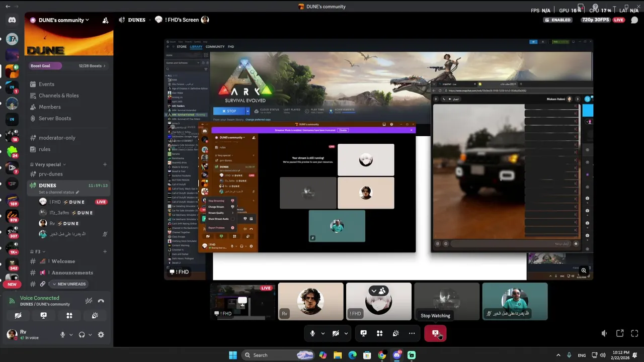Open microphone options arrow in stream bar
The image size is (644, 362).
[323, 333]
